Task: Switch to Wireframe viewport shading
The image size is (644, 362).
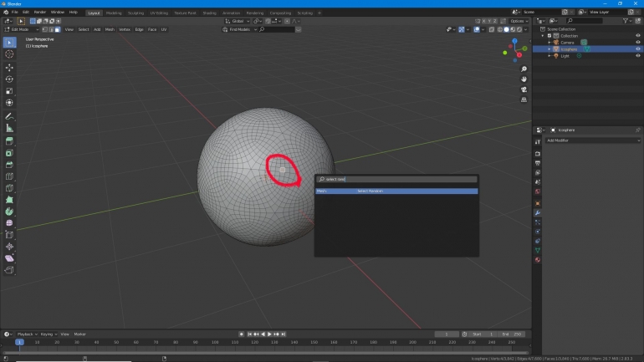Action: [500, 29]
